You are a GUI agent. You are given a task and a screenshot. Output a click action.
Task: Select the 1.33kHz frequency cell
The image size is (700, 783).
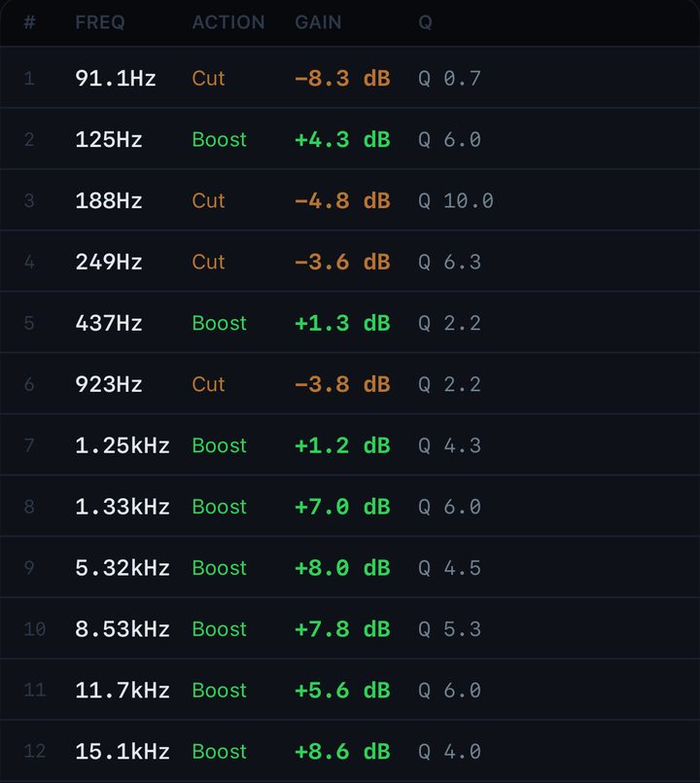tap(122, 507)
